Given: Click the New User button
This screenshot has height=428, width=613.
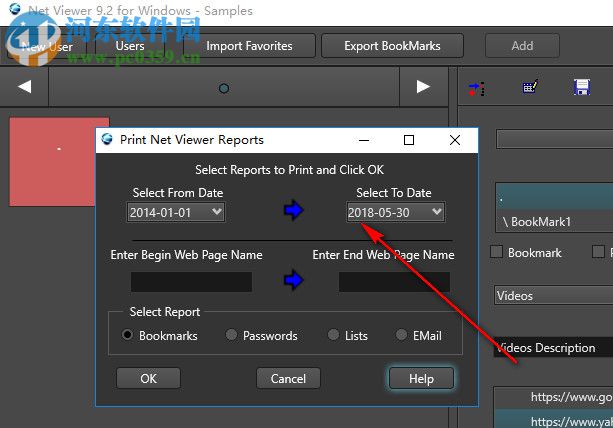Looking at the screenshot, I should [47, 47].
